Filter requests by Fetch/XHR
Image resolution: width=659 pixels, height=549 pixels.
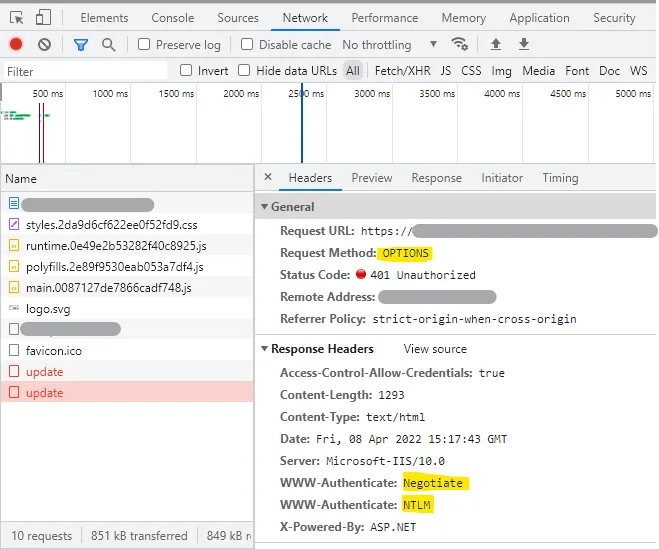tap(403, 71)
